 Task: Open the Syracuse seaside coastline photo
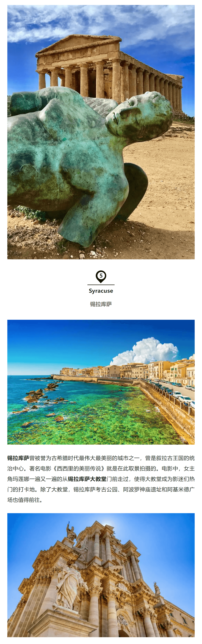tap(101, 382)
